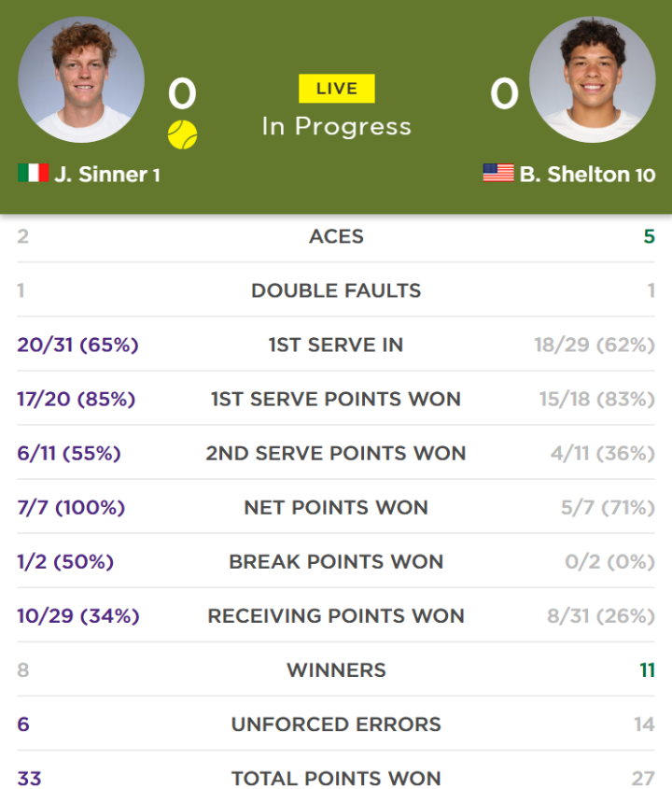The image size is (672, 789).
Task: Select the UNFORCED ERRORS label
Action: 336,725
